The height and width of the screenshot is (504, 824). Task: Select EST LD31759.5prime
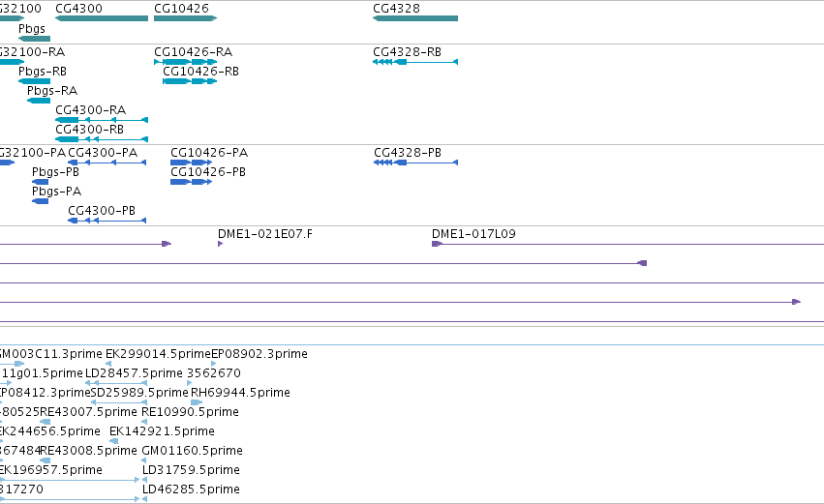(x=144, y=479)
